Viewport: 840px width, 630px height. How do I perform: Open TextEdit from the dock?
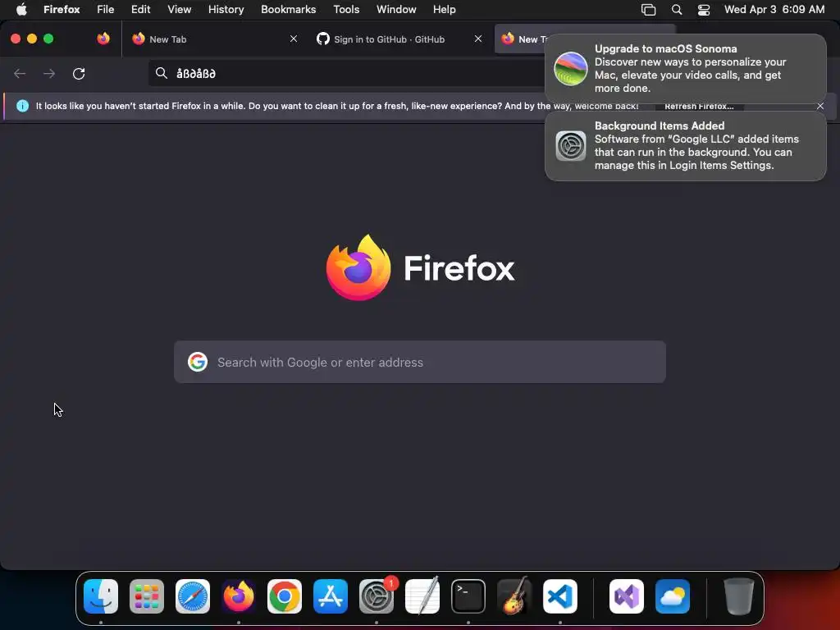click(422, 596)
